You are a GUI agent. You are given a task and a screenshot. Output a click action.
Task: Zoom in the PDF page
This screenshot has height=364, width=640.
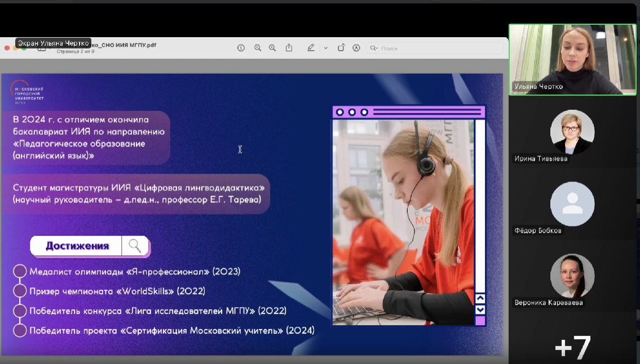[272, 48]
